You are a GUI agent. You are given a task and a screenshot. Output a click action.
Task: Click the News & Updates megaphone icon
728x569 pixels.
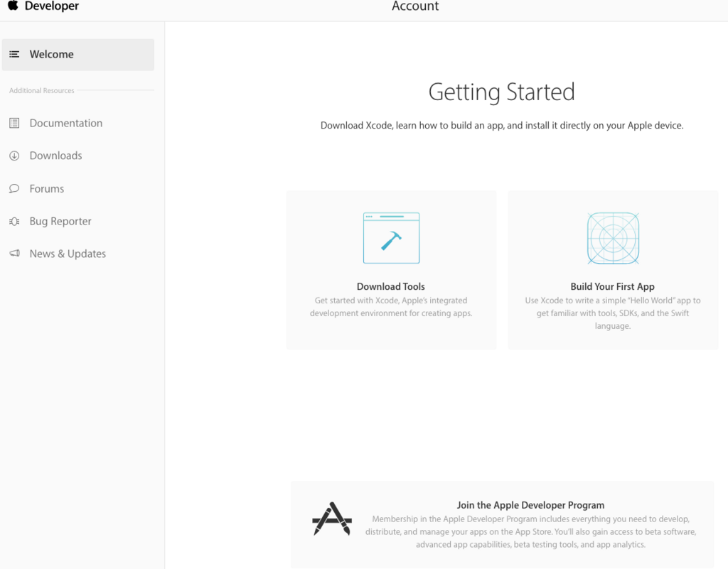[x=14, y=253]
